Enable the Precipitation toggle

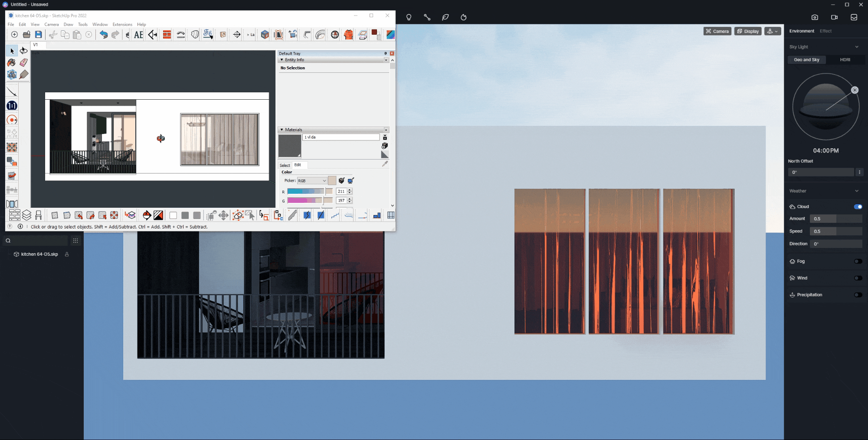(858, 295)
